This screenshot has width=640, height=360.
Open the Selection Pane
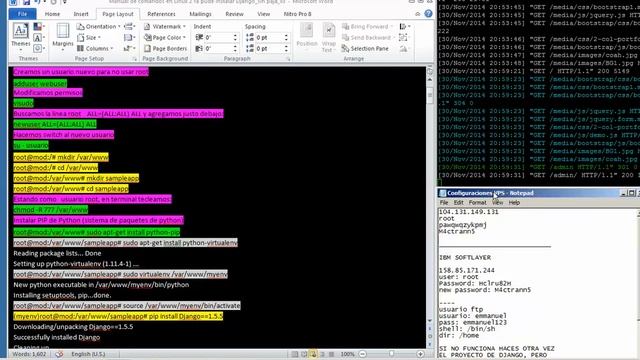(x=365, y=49)
